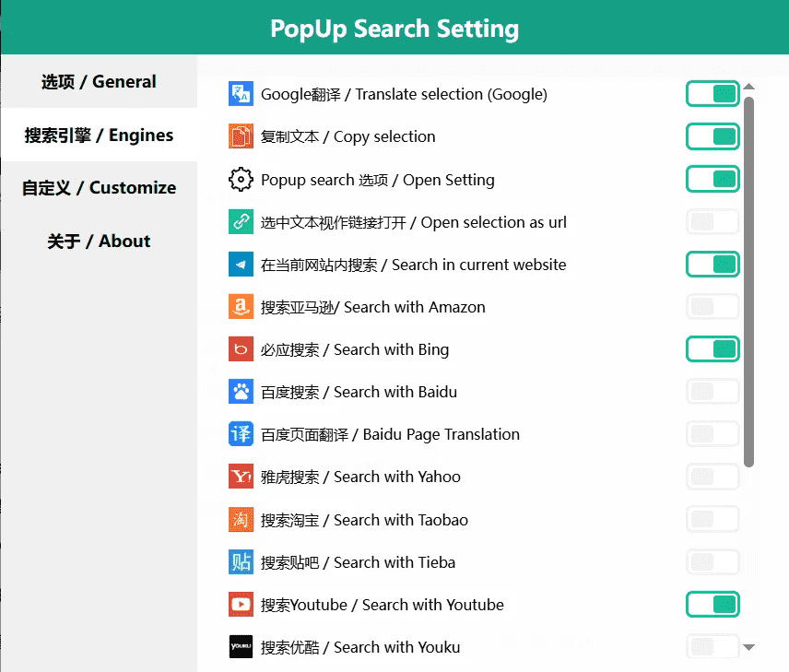Click the orange Taobao icon

click(x=241, y=520)
